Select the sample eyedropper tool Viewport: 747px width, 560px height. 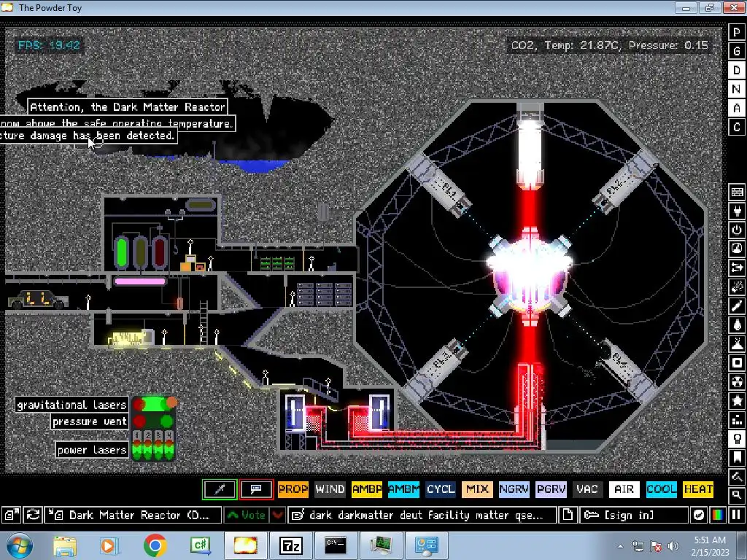point(220,489)
